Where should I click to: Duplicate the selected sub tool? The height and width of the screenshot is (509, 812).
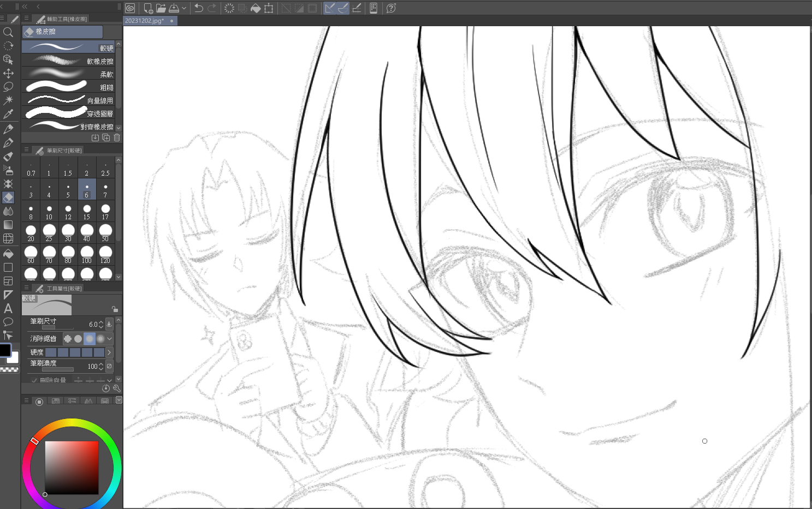click(x=106, y=138)
